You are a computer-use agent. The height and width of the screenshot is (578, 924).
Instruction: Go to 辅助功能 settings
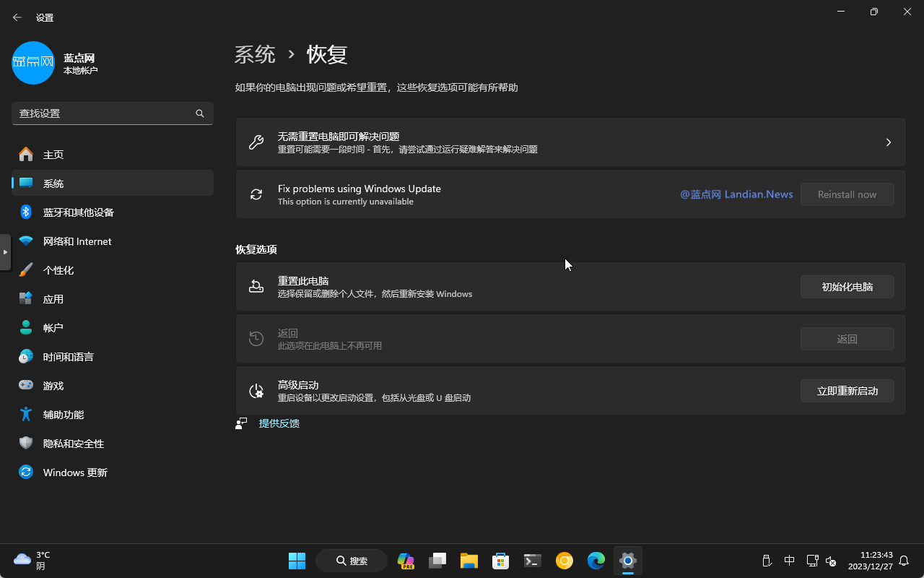pos(63,415)
